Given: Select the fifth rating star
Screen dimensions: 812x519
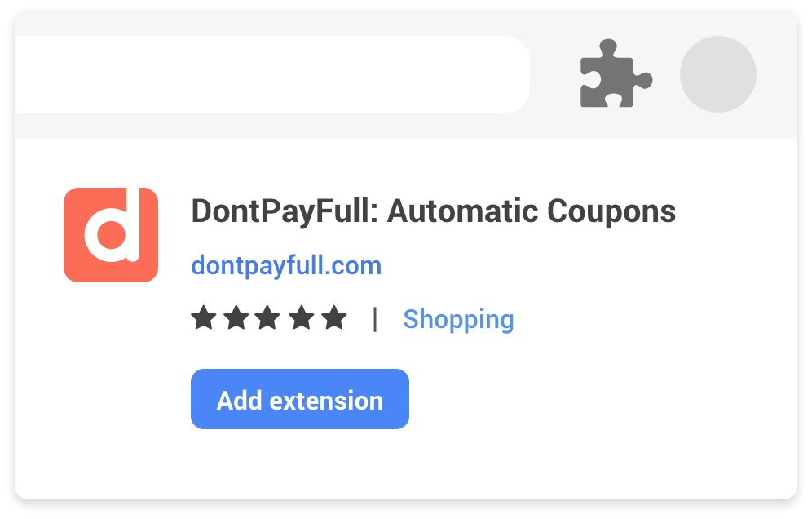Looking at the screenshot, I should 334,317.
